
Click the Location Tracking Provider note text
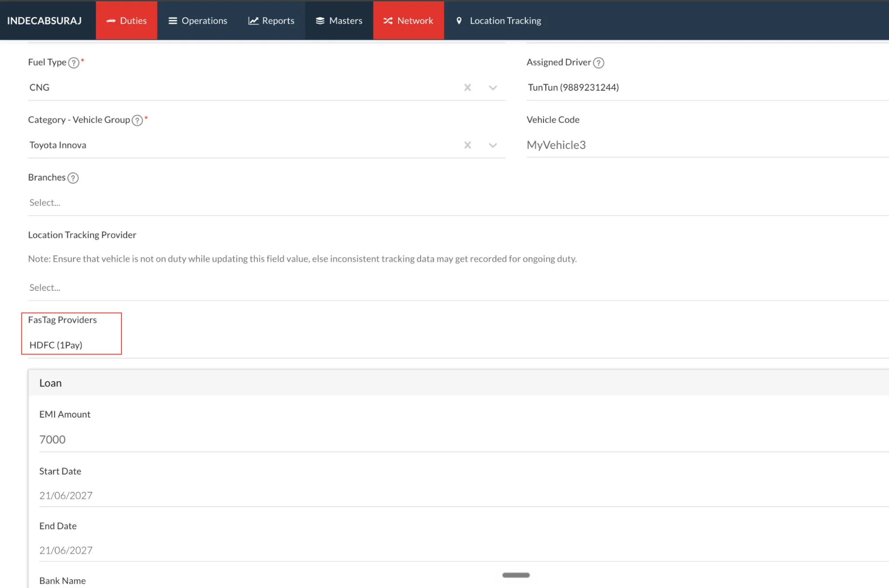coord(302,259)
